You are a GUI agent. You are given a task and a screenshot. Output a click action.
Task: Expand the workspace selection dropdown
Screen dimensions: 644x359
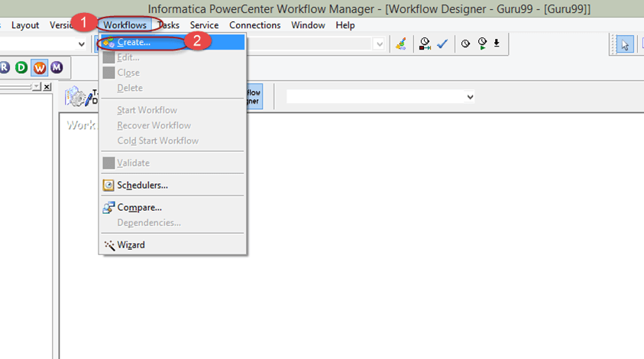470,97
